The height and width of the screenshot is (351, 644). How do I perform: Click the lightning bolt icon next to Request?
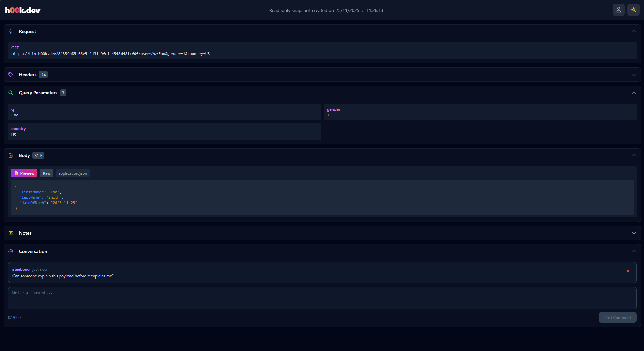pyautogui.click(x=10, y=31)
